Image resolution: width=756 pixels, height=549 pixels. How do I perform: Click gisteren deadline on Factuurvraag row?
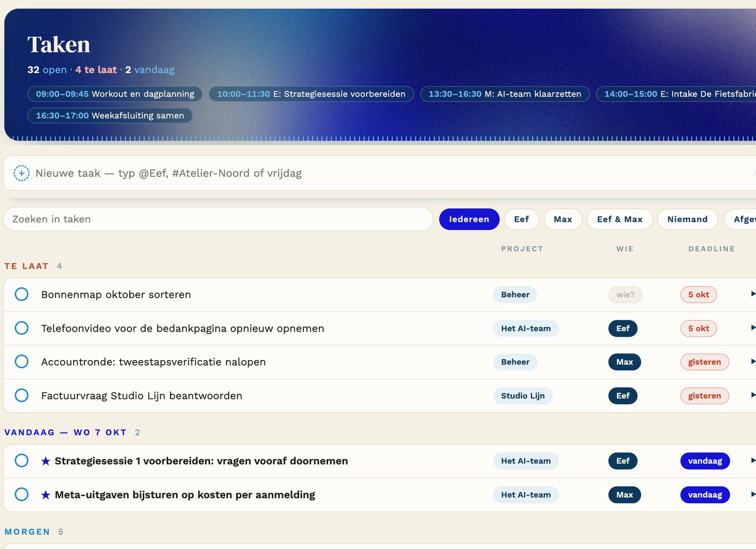click(x=704, y=396)
